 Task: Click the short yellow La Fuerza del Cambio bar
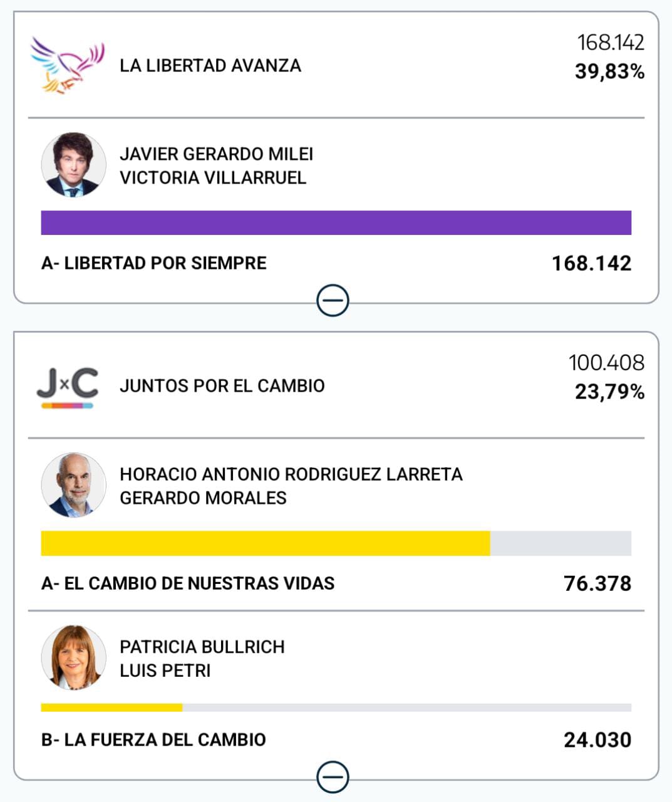tap(111, 707)
